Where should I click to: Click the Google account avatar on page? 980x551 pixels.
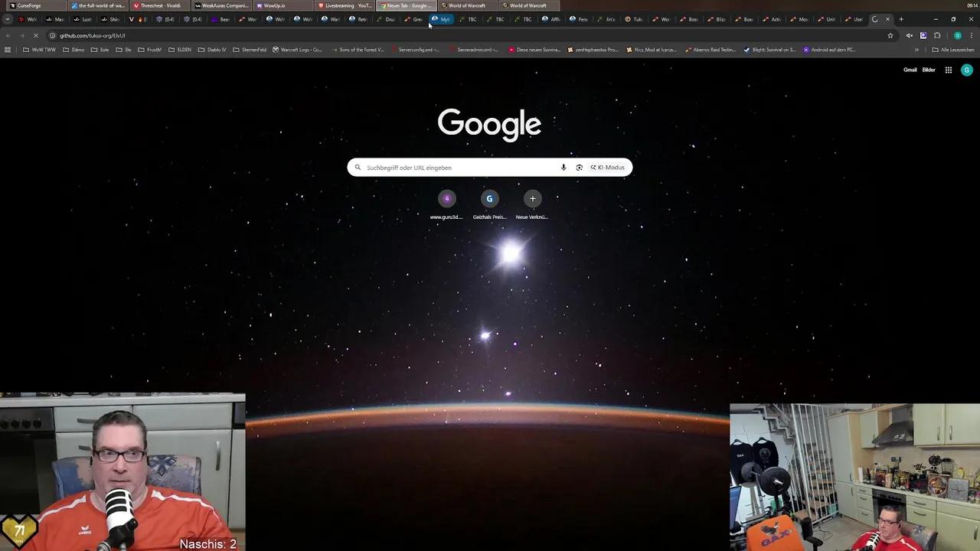(967, 70)
